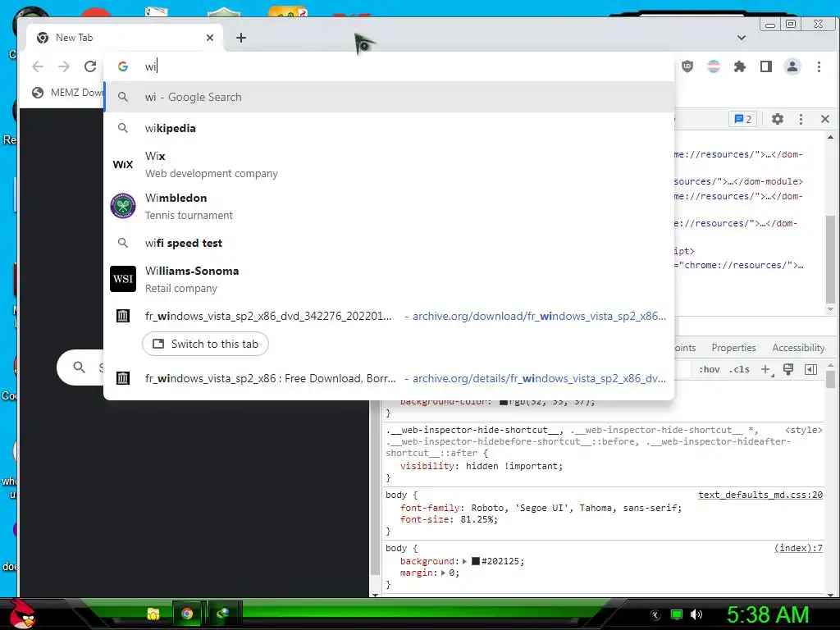Screen dimensions: 840x630
Task: Click the style source label
Action: [803, 430]
